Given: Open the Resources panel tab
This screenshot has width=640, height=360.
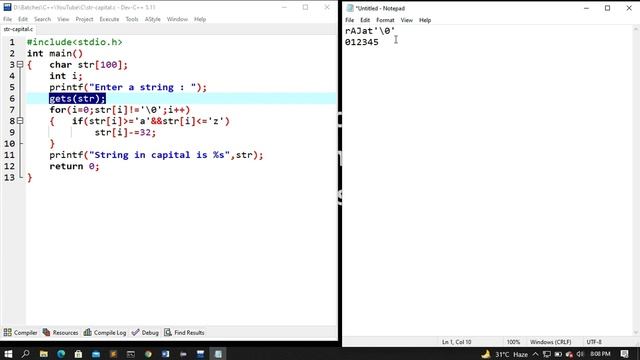Looking at the screenshot, I should click(x=60, y=333).
